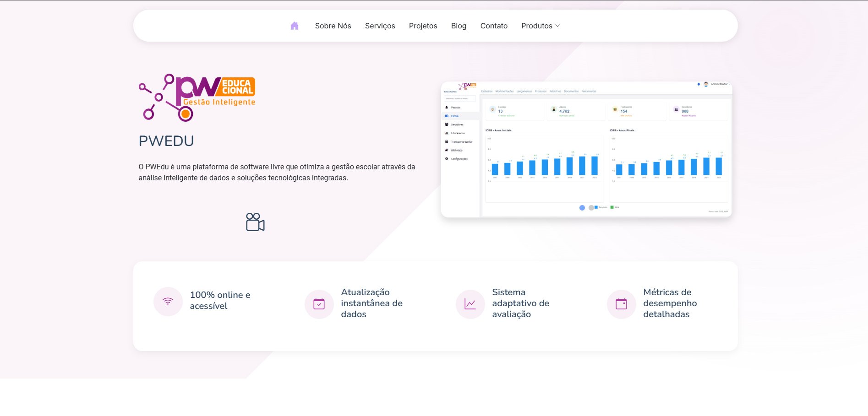The width and height of the screenshot is (868, 416).
Task: Select the blue carousel indicator dot
Action: (582, 208)
